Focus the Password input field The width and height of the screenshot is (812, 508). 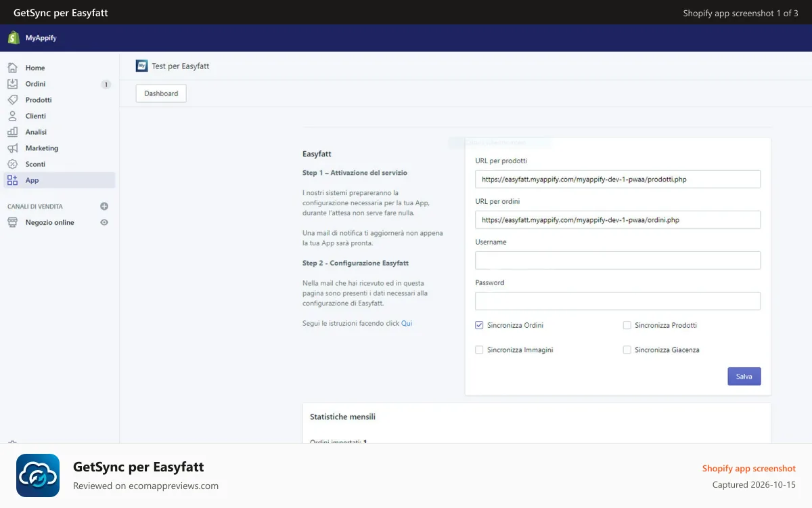tap(618, 301)
